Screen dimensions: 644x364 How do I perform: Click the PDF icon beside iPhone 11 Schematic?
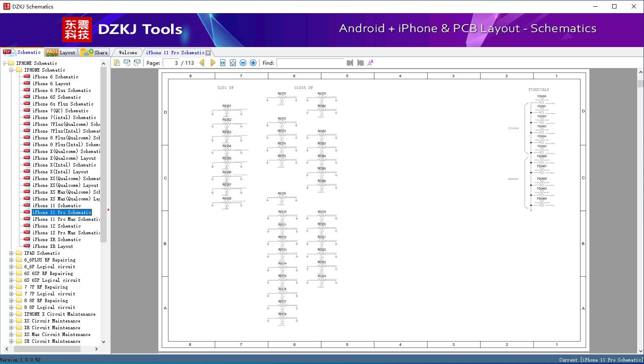tap(27, 205)
